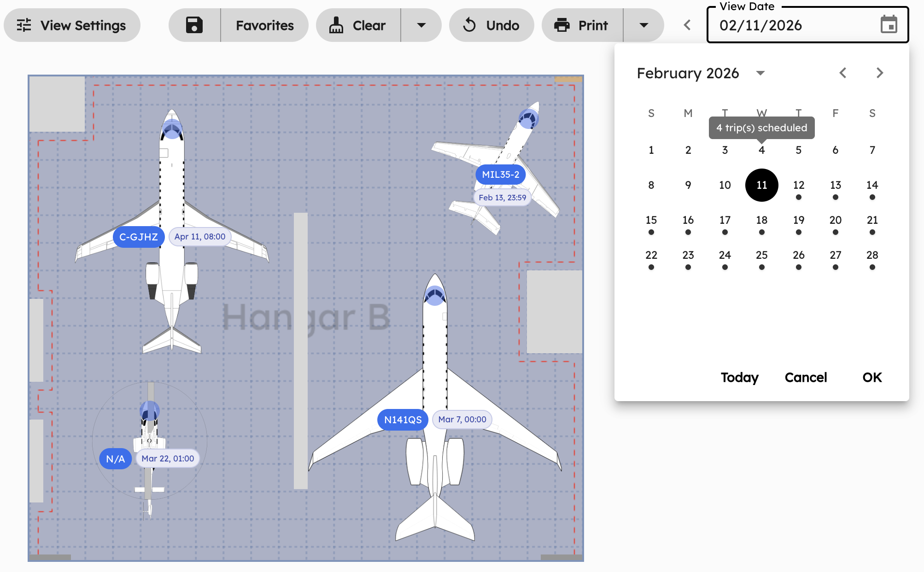Click Today in the date picker
The height and width of the screenshot is (572, 924).
click(x=739, y=377)
